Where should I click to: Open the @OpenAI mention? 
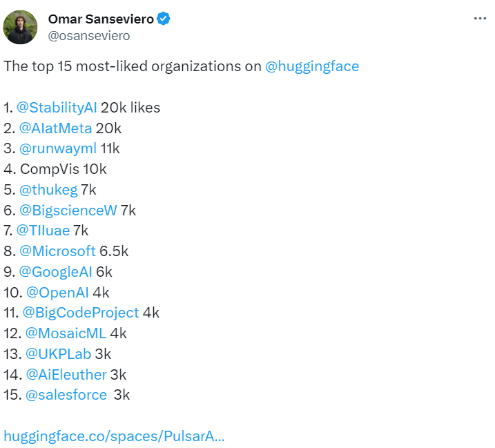point(57,293)
